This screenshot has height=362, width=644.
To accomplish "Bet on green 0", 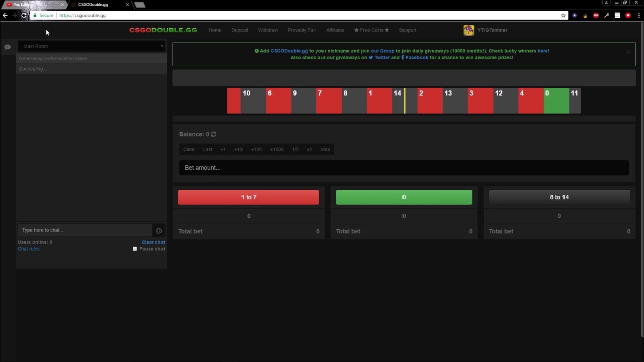I will (x=404, y=197).
